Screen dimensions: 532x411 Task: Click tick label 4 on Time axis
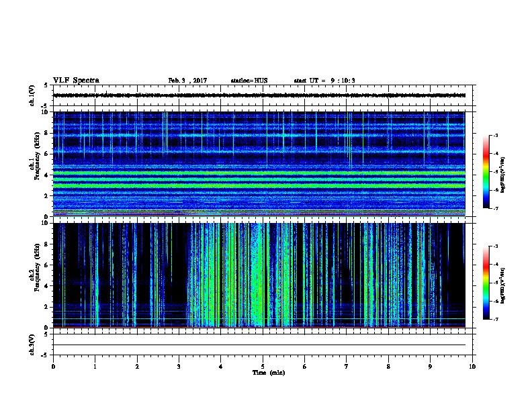tap(221, 367)
